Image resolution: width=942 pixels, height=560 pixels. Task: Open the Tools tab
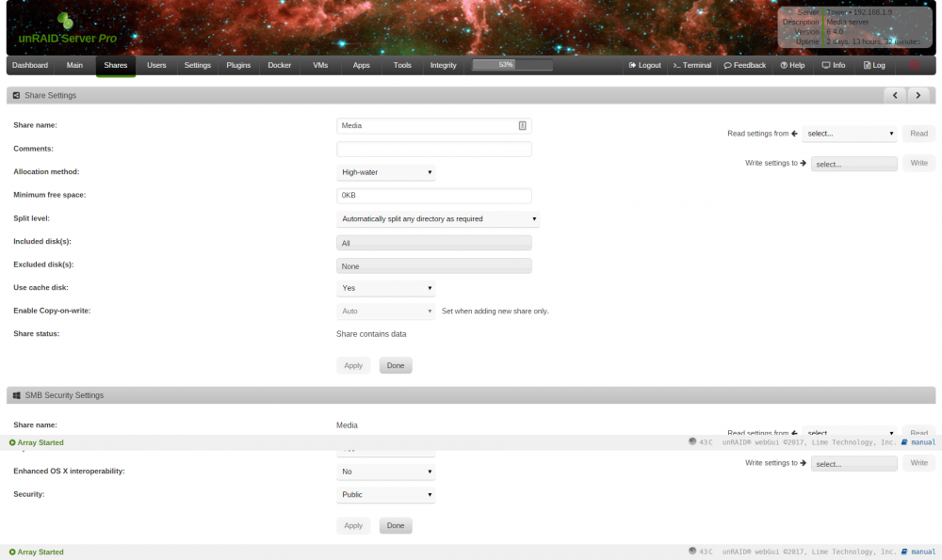(x=402, y=65)
